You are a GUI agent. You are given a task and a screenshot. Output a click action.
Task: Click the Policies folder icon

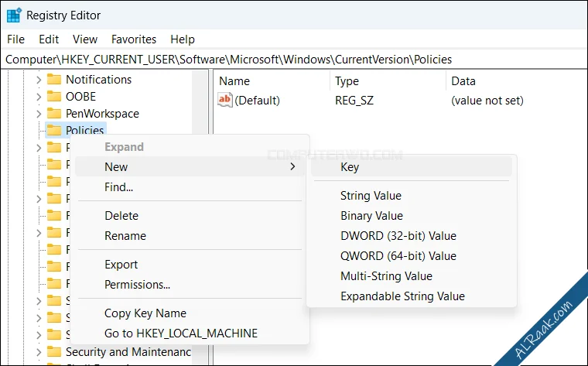click(x=54, y=130)
